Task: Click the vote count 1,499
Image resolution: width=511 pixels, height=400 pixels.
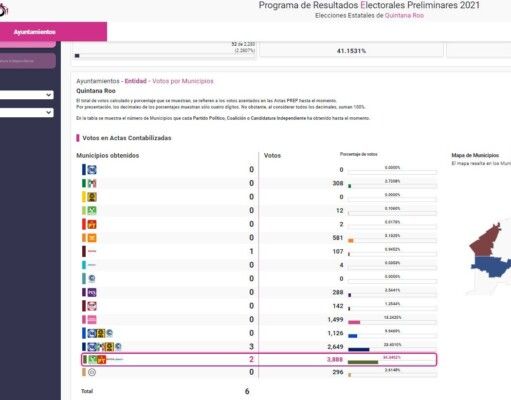Action: tap(335, 319)
